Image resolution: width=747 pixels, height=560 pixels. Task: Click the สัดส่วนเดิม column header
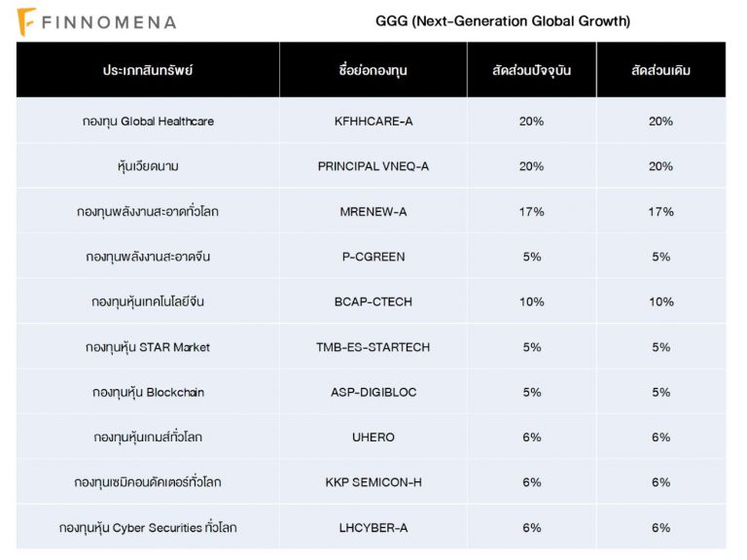(x=660, y=71)
